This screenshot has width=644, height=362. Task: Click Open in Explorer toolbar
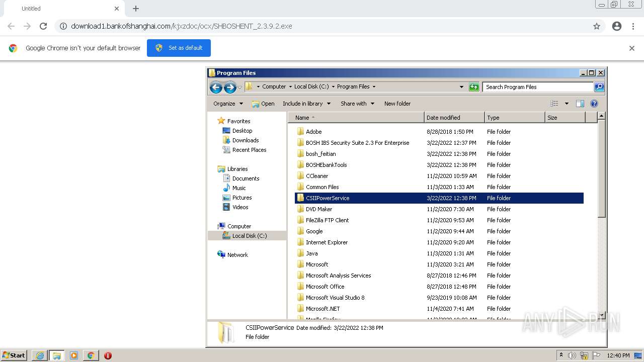click(x=263, y=104)
